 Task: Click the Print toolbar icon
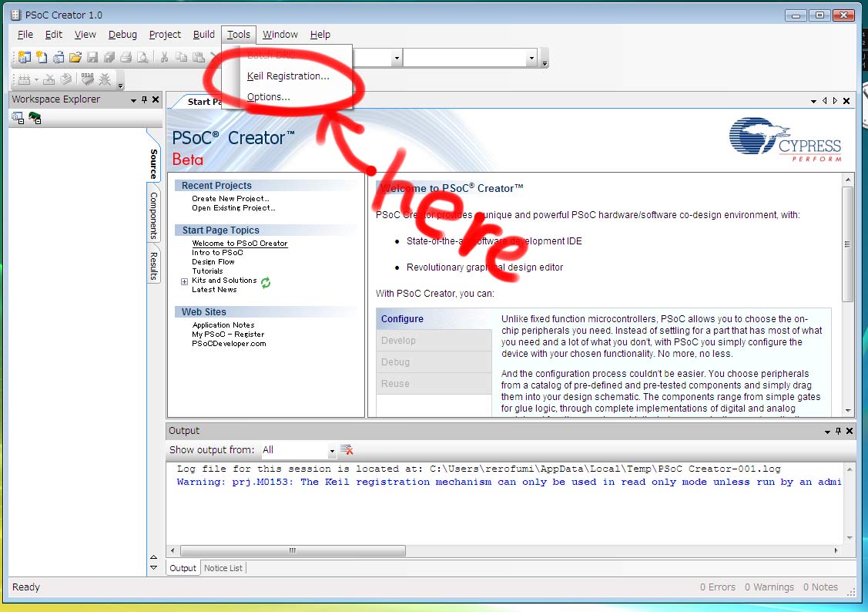pos(126,57)
